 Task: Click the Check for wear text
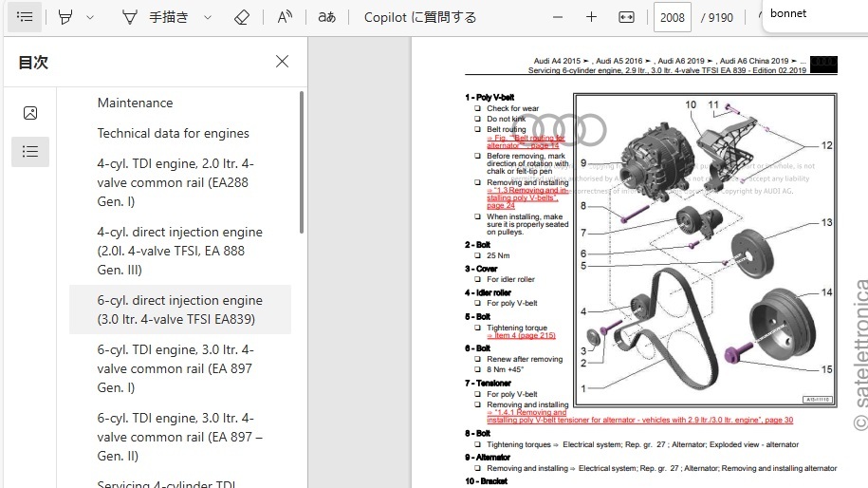(512, 108)
